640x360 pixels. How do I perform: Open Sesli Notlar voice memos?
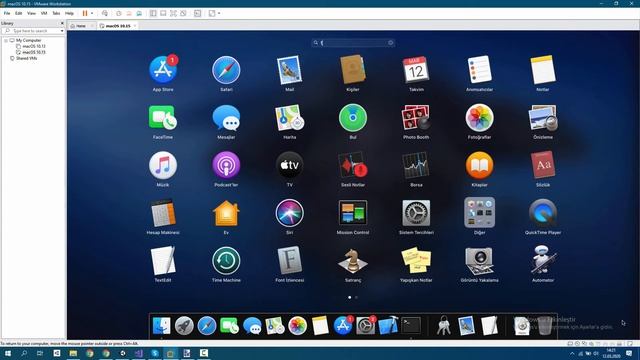pyautogui.click(x=353, y=165)
